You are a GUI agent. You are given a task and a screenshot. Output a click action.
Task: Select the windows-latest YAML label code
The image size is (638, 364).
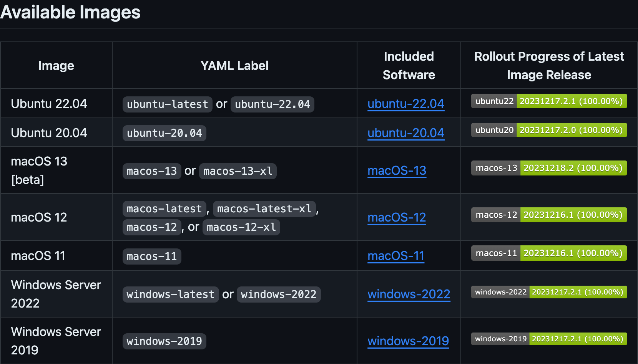[171, 295]
